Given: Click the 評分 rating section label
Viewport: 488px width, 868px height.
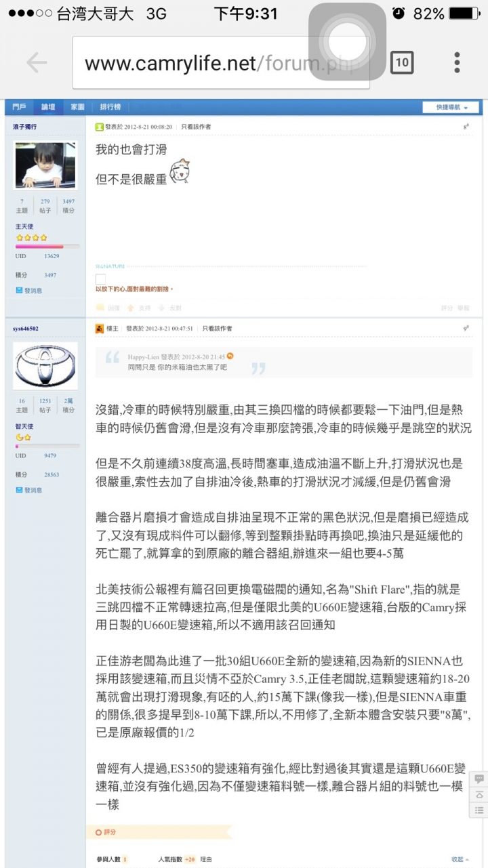Looking at the screenshot, I should (x=106, y=832).
